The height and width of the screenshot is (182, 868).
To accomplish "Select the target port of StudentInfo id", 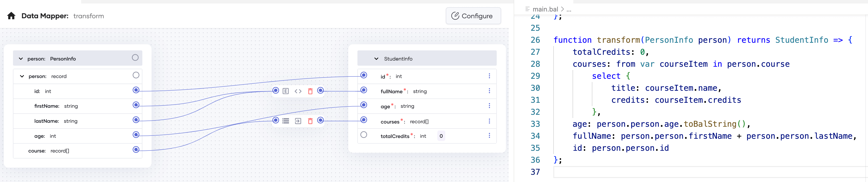I will click(364, 75).
